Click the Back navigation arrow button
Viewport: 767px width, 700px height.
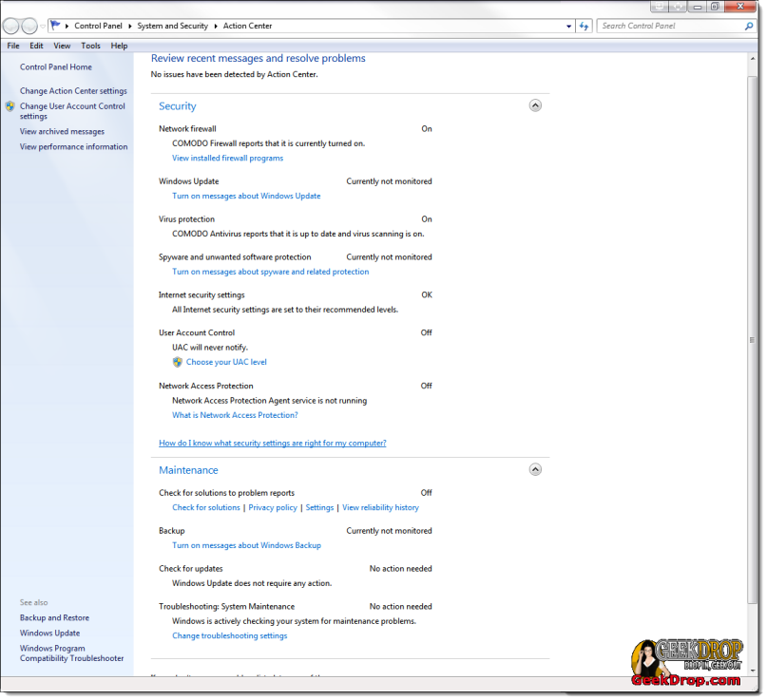coord(11,26)
